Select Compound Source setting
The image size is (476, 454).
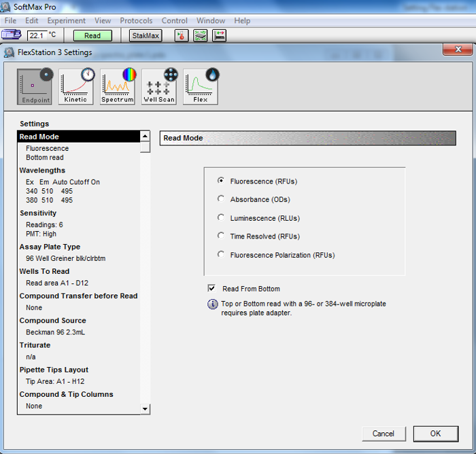coord(52,321)
